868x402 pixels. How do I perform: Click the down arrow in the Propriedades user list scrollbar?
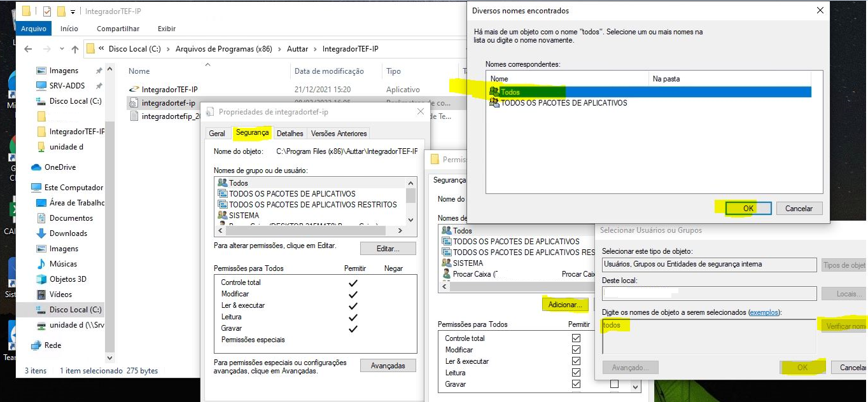tap(410, 219)
